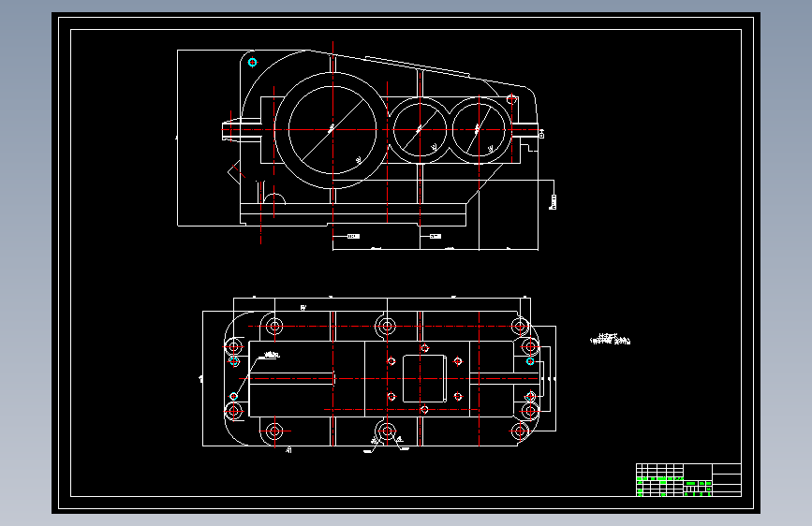The width and height of the screenshot is (812, 526).
Task: Select the square inspection opening in plan view
Action: point(424,378)
